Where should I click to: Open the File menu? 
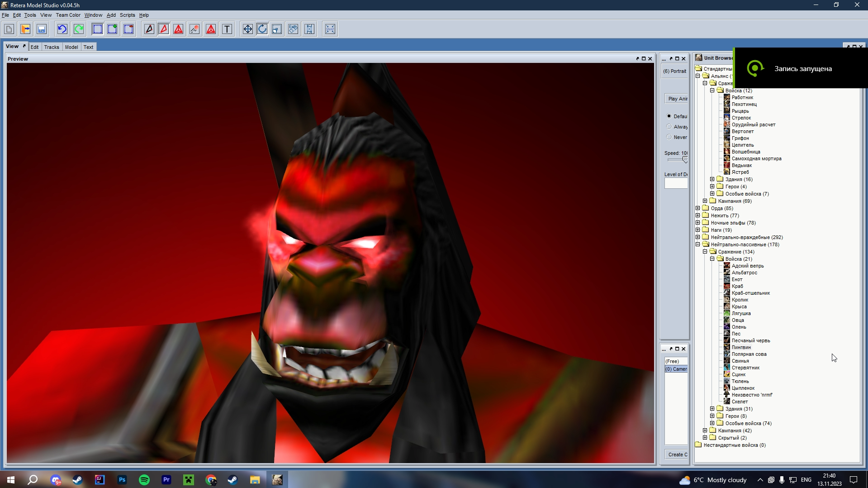coord(5,15)
